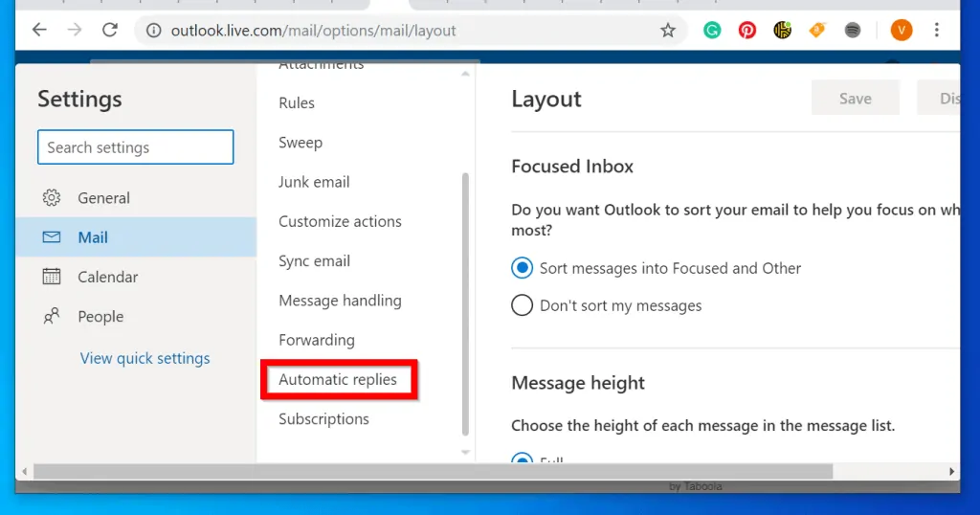Click the Message height heading
Viewport: 980px width, 515px height.
577,383
